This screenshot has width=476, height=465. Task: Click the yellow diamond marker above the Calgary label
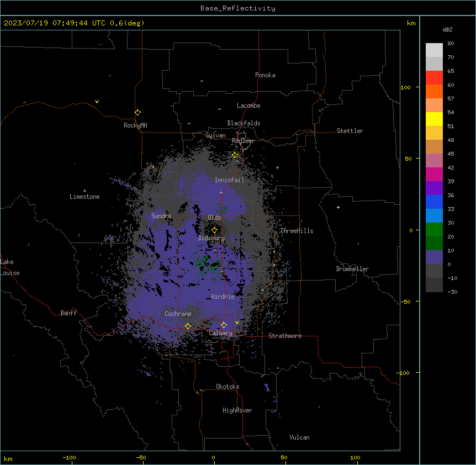tap(224, 325)
